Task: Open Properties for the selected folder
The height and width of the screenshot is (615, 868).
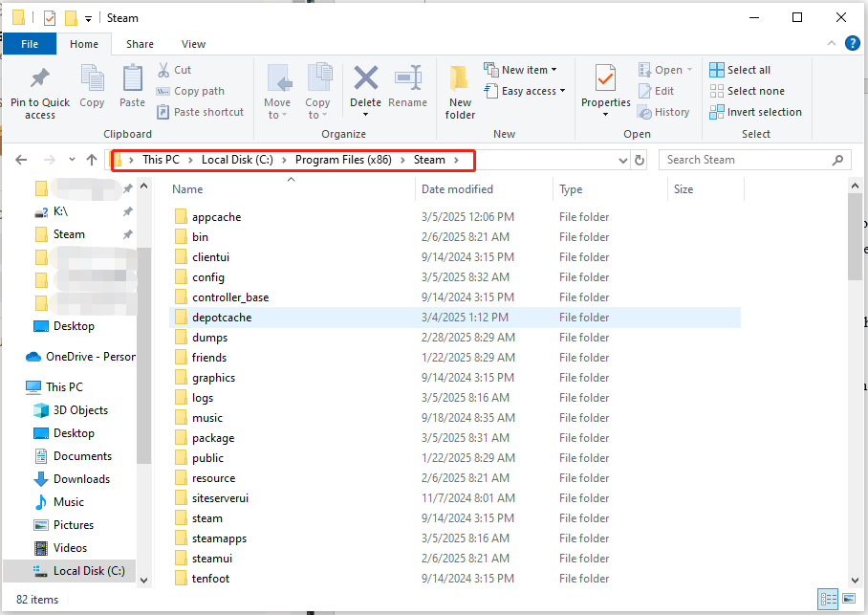Action: coord(604,86)
